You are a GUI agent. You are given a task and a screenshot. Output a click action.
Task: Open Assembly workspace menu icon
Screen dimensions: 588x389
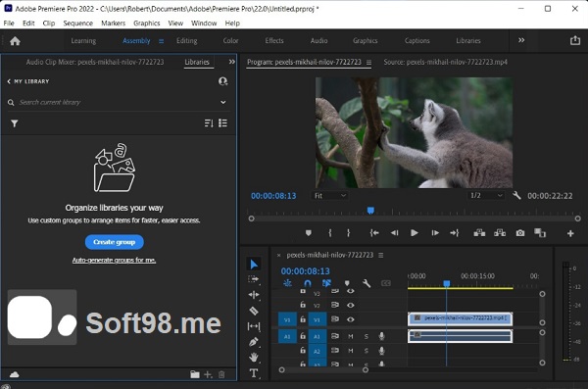coord(161,41)
